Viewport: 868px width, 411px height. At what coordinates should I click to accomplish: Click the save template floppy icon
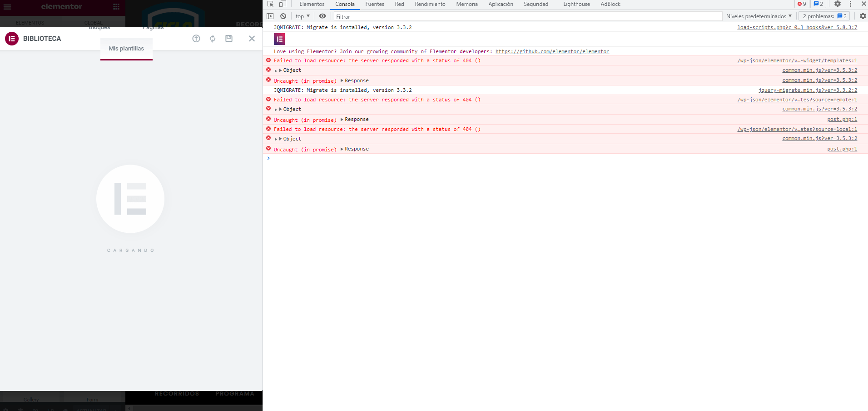pyautogui.click(x=229, y=39)
